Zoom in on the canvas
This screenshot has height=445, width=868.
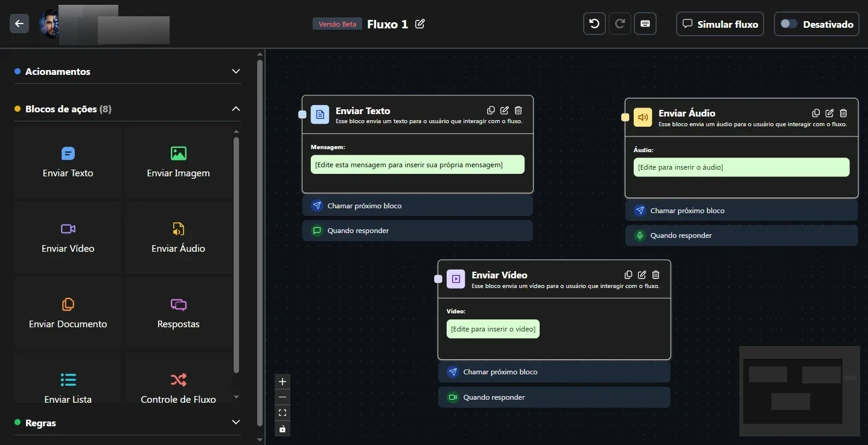(282, 382)
